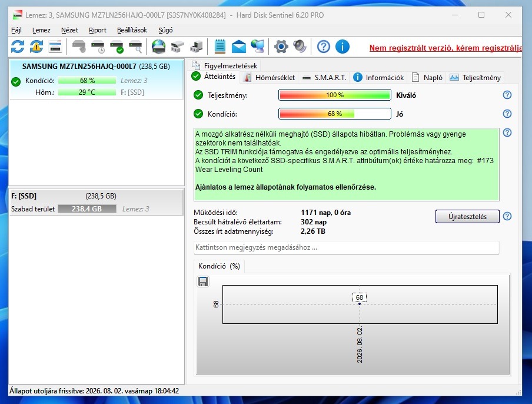Click the refresh icon with warning triangle
The width and height of the screenshot is (532, 404).
36,47
